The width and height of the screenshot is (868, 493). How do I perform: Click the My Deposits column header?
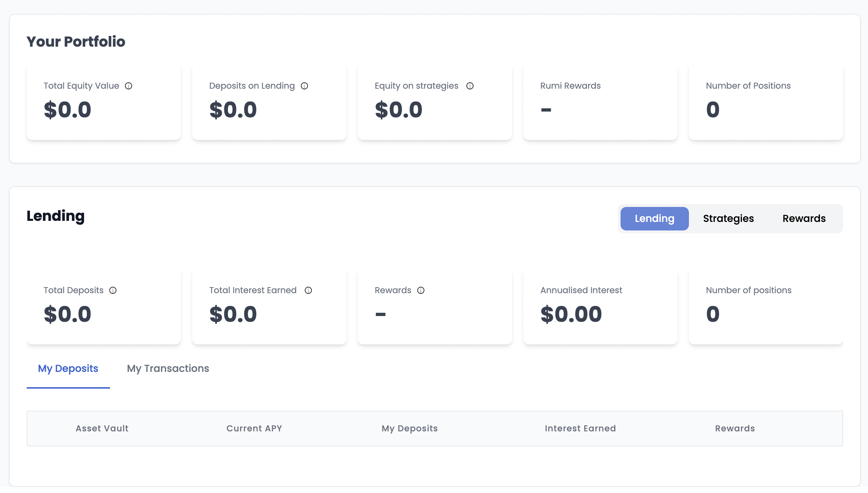pyautogui.click(x=410, y=429)
